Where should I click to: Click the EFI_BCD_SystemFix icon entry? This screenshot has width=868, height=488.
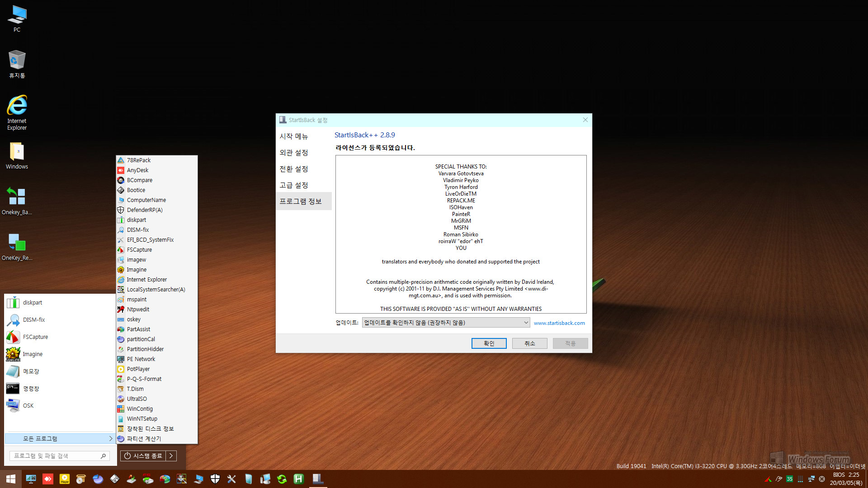[x=156, y=240]
